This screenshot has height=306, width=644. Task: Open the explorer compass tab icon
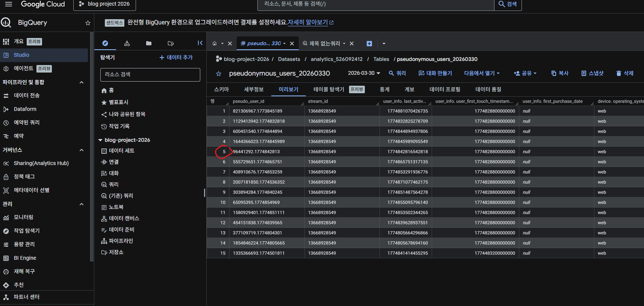click(105, 43)
